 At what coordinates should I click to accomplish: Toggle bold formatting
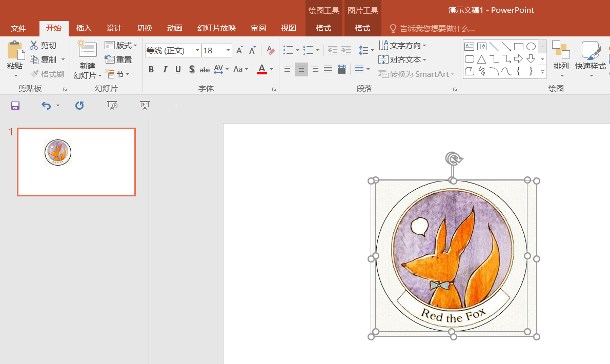tap(151, 69)
